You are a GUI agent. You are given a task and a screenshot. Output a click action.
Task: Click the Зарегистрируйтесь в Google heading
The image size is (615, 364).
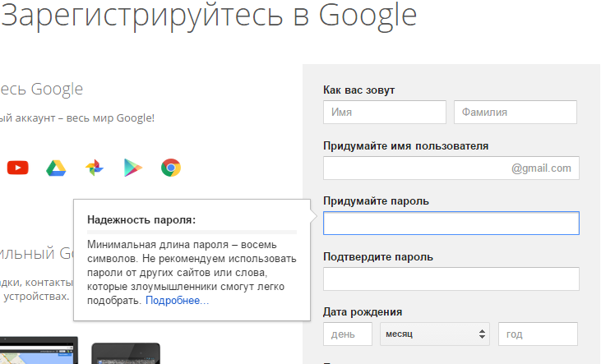pos(209,16)
